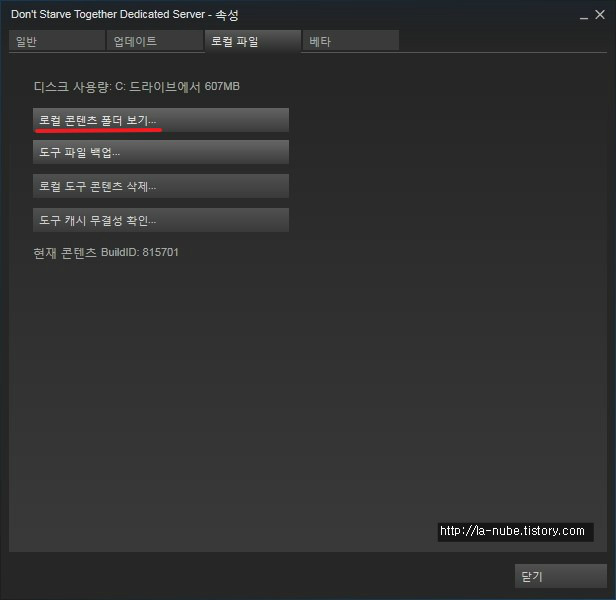Click the Don't Starve Together window title

click(x=108, y=15)
